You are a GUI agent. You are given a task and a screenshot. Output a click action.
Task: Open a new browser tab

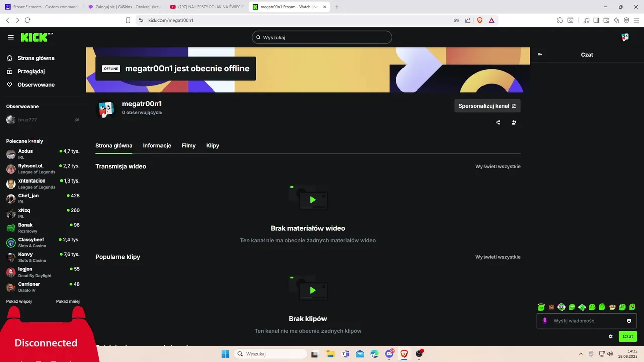[337, 7]
